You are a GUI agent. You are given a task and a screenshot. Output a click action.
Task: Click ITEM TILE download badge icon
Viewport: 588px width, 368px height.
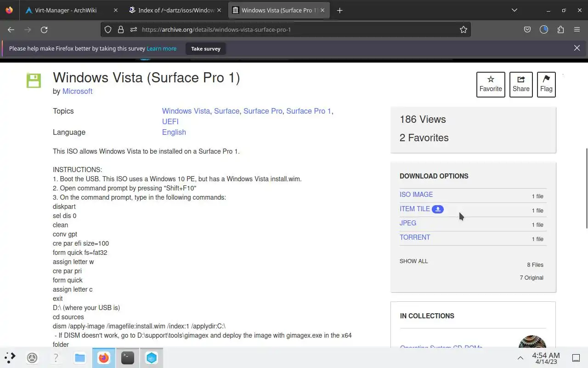[x=438, y=209]
